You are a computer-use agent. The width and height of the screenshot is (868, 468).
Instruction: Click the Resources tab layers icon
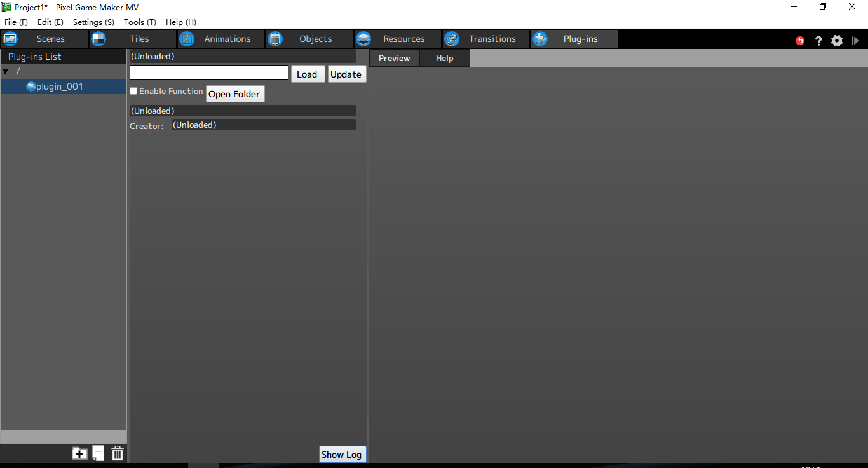tap(363, 39)
